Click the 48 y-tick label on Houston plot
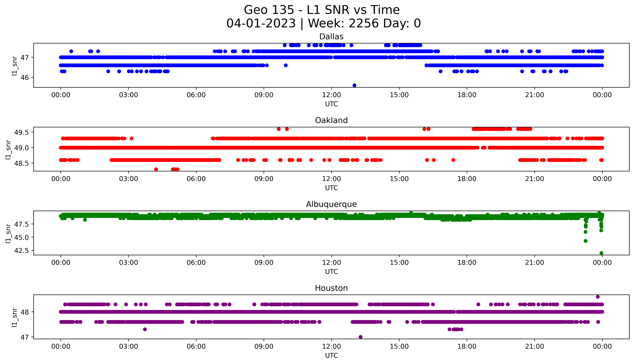The height and width of the screenshot is (364, 634). pos(25,312)
